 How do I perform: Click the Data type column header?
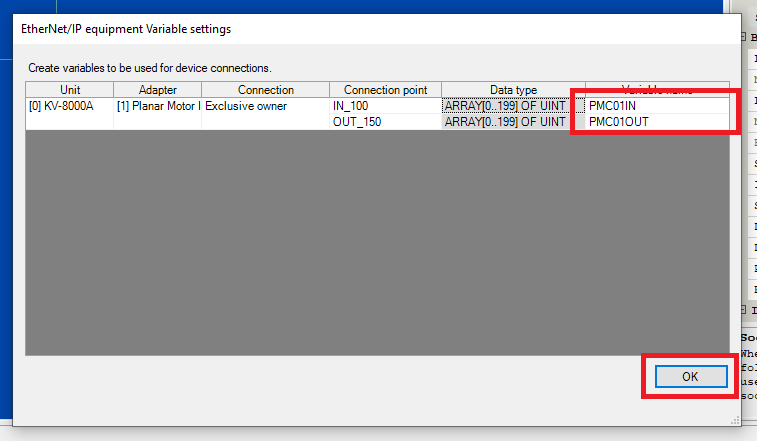click(513, 90)
